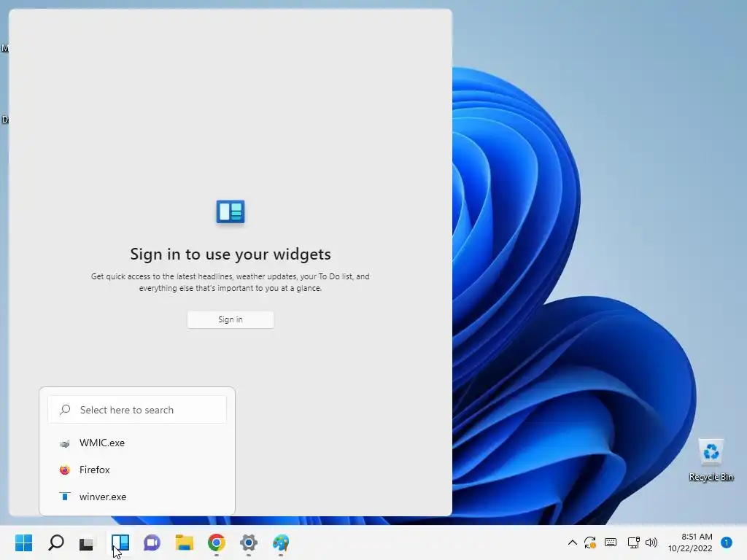Click the winver.exe icon in the list
The height and width of the screenshot is (560, 747).
[x=65, y=497]
